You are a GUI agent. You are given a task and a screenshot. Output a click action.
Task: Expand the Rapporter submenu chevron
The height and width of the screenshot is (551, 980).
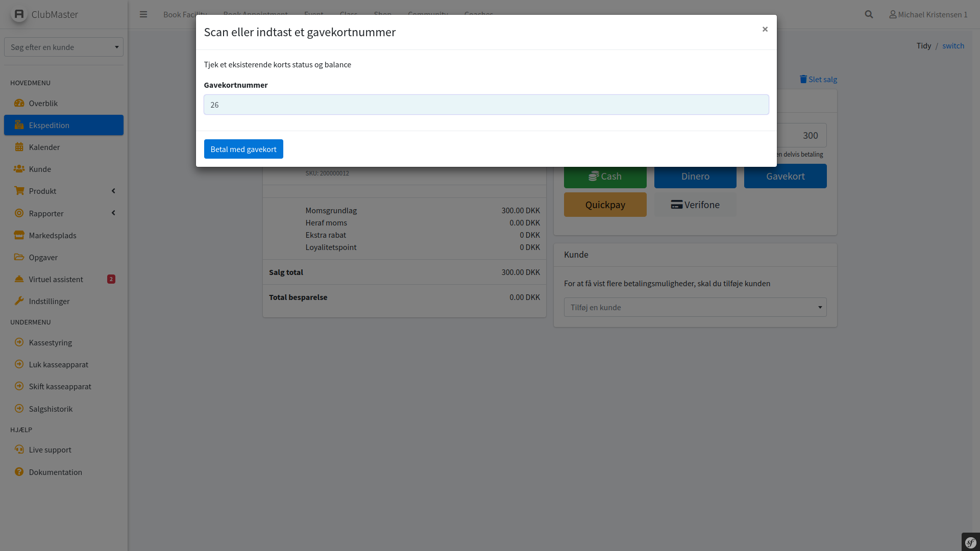tap(113, 213)
